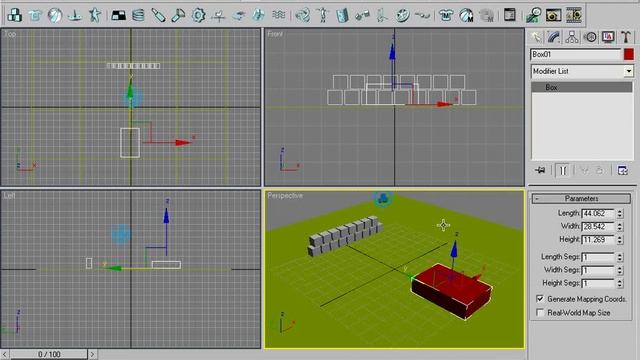The image size is (640, 360).
Task: Create a Point-Path constraint icon
Action: pyautogui.click(x=422, y=15)
